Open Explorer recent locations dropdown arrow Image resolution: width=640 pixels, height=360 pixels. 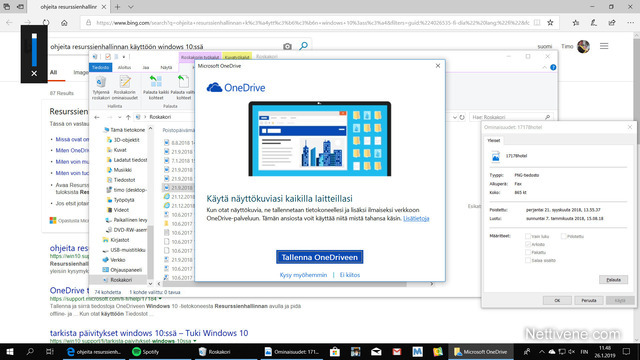(x=119, y=118)
